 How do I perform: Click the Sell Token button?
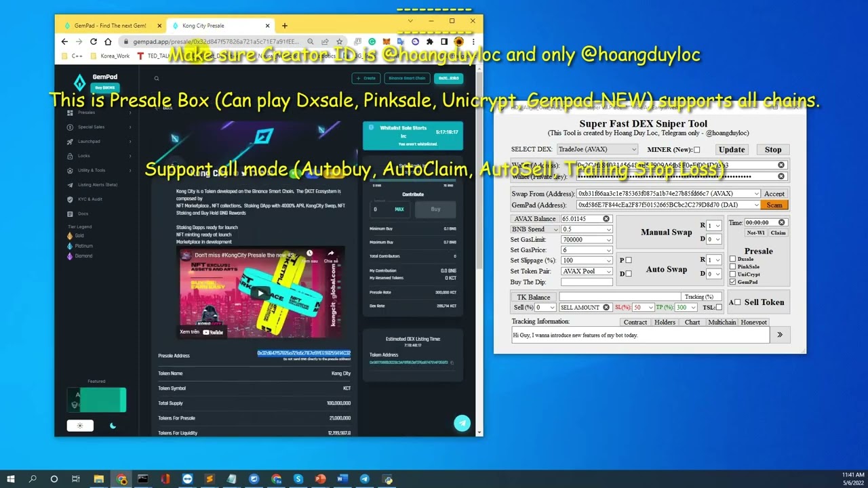(764, 302)
